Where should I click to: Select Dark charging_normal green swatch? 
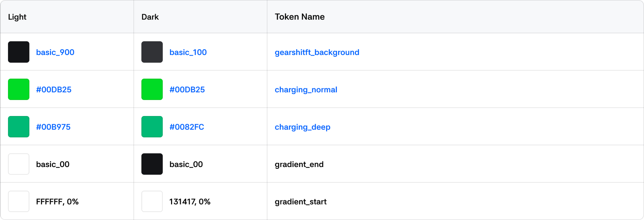[x=152, y=90]
